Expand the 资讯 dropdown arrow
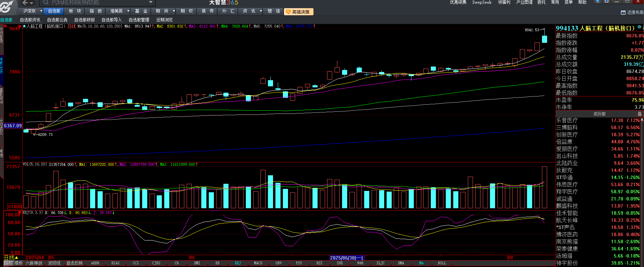 click(261, 11)
